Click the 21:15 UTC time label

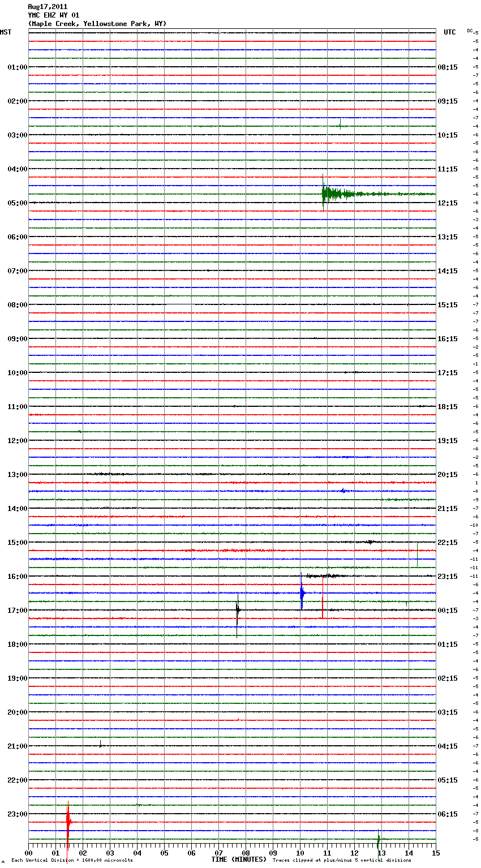click(448, 509)
